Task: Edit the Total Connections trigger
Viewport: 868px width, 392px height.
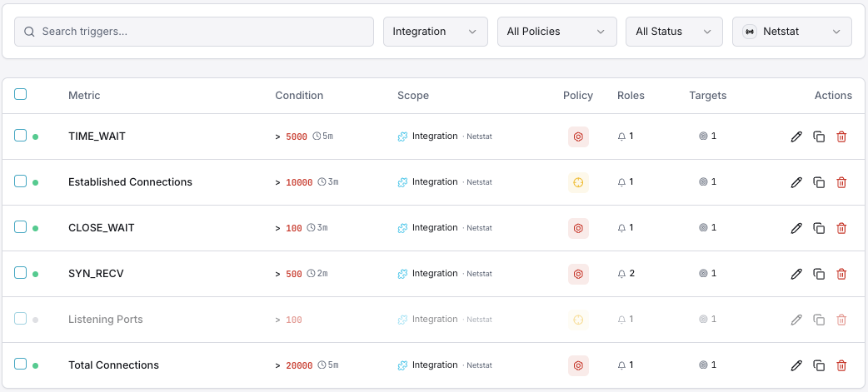Action: 796,365
